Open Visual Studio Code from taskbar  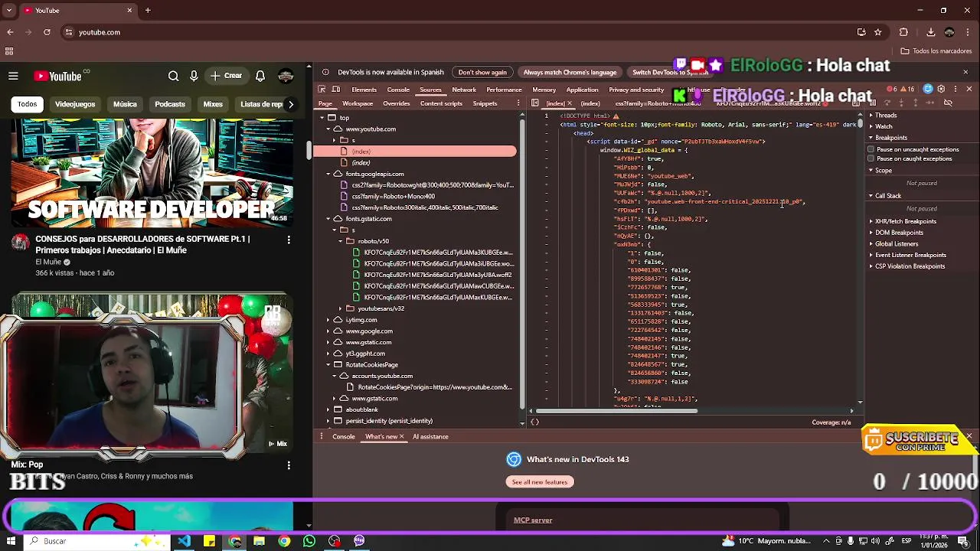pyautogui.click(x=185, y=541)
